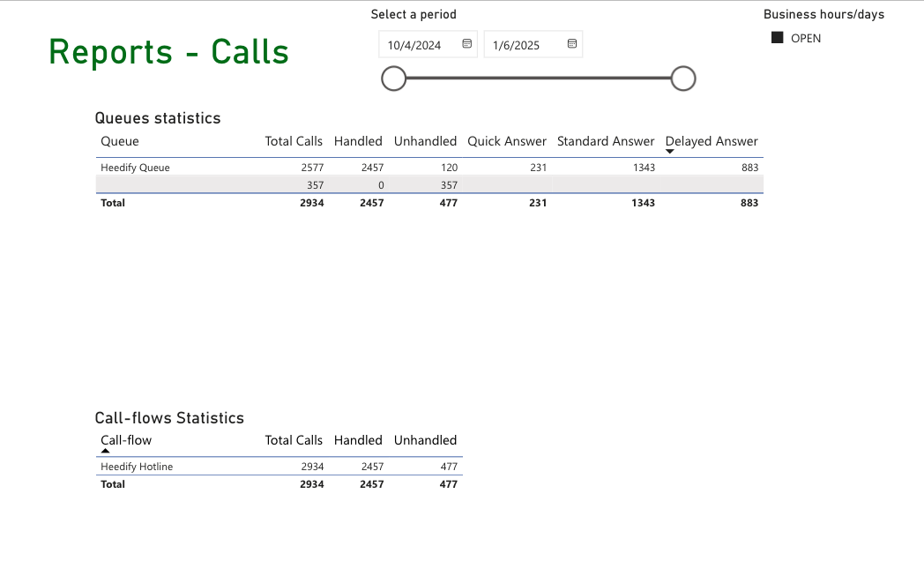Open the start date calendar picker icon

click(467, 44)
